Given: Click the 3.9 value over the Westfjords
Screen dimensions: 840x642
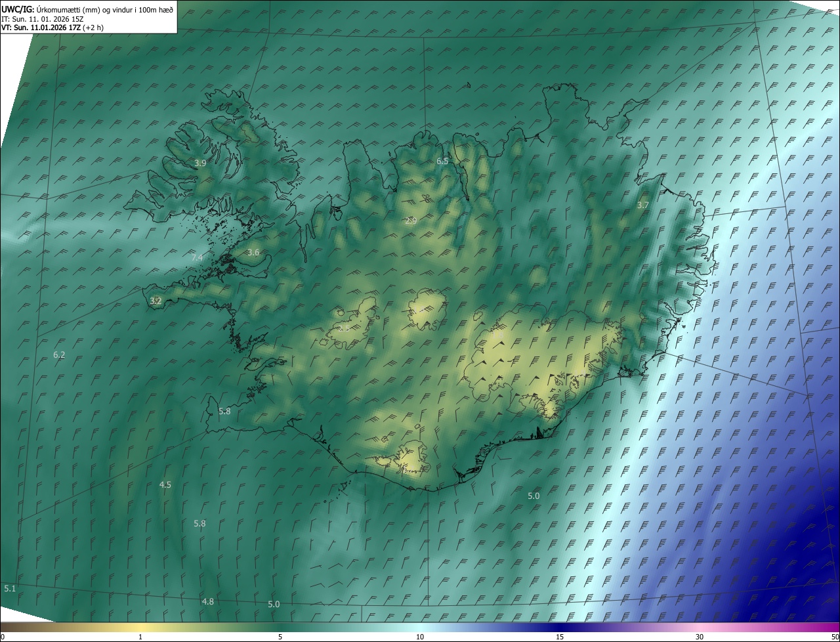Looking at the screenshot, I should pos(201,163).
